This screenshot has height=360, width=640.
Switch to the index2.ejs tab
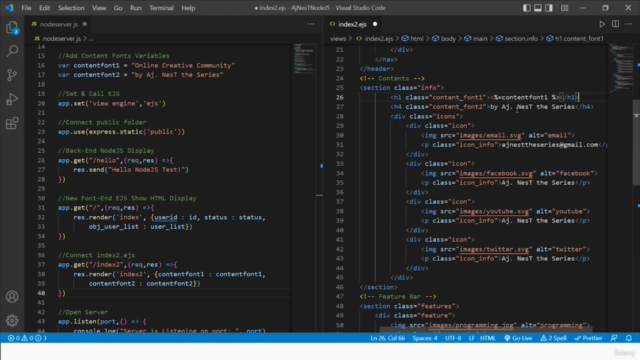pyautogui.click(x=352, y=24)
